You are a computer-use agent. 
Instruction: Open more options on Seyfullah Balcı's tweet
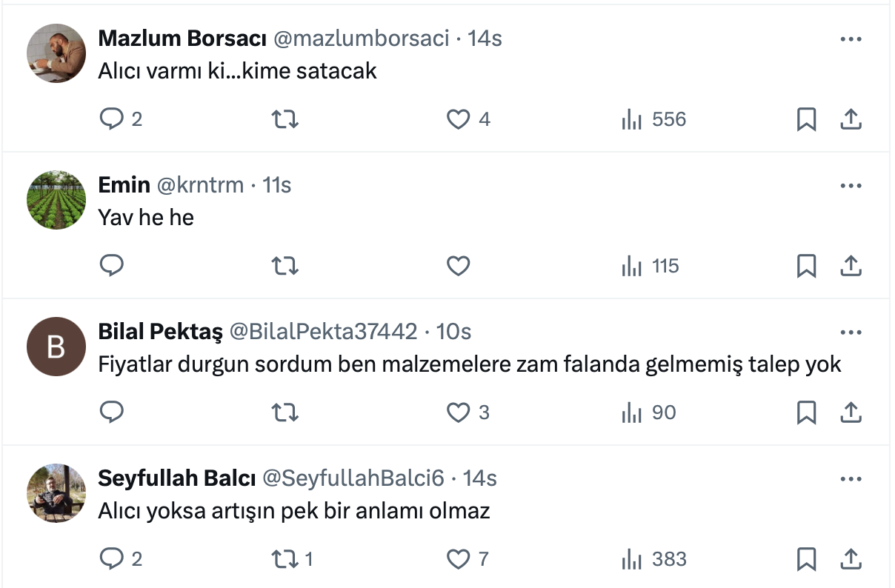point(851,479)
